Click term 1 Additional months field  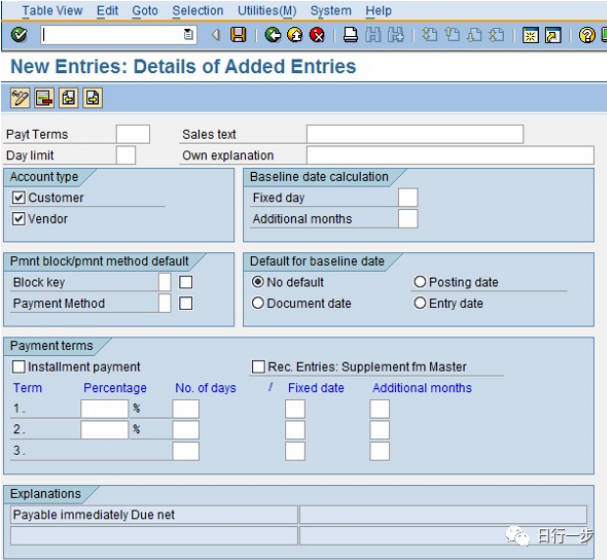pos(380,409)
